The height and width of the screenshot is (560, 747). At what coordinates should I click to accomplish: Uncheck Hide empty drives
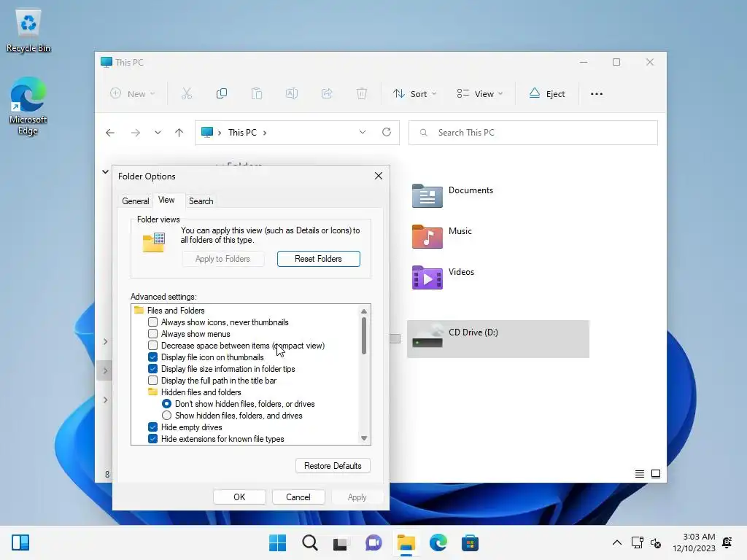(153, 427)
